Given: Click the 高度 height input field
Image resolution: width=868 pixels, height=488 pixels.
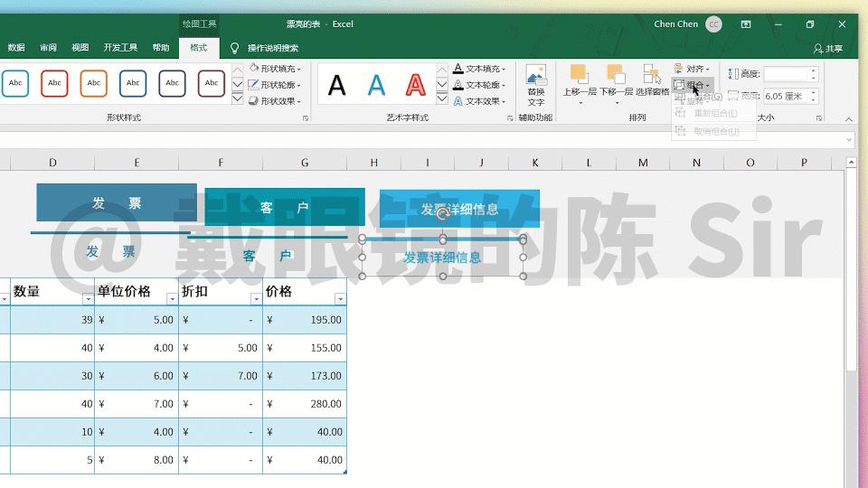Looking at the screenshot, I should click(786, 73).
